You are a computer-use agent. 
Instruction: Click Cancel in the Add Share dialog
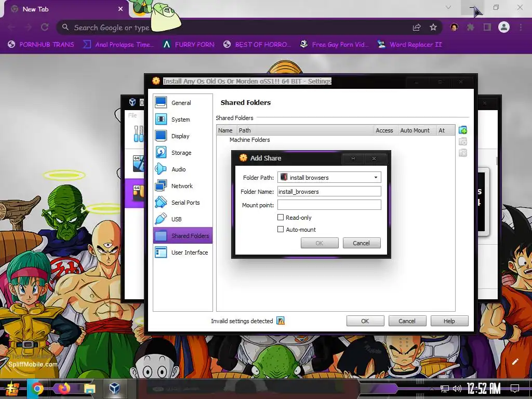pos(362,243)
